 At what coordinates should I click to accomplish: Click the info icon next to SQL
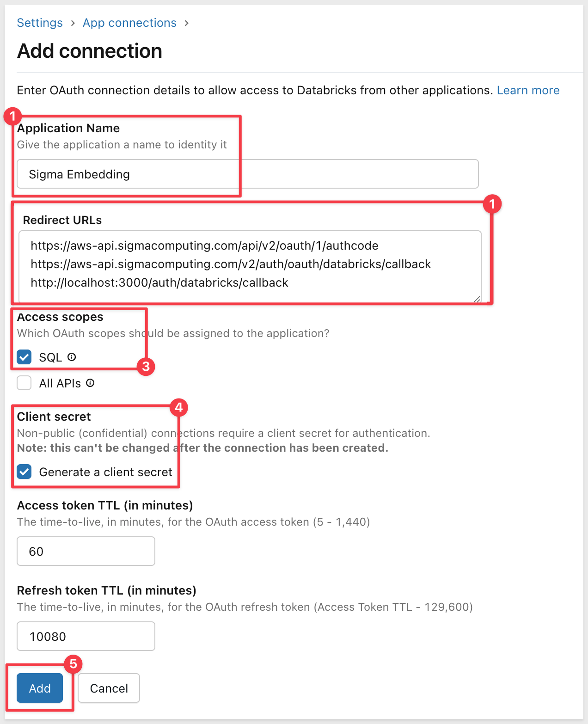coord(72,357)
